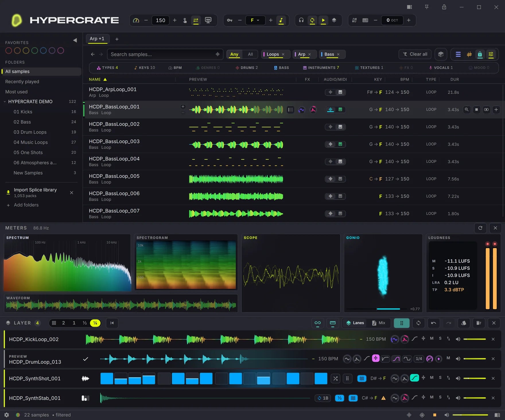The width and height of the screenshot is (505, 420).
Task: Switch the layer view to Mix
Action: click(x=379, y=323)
